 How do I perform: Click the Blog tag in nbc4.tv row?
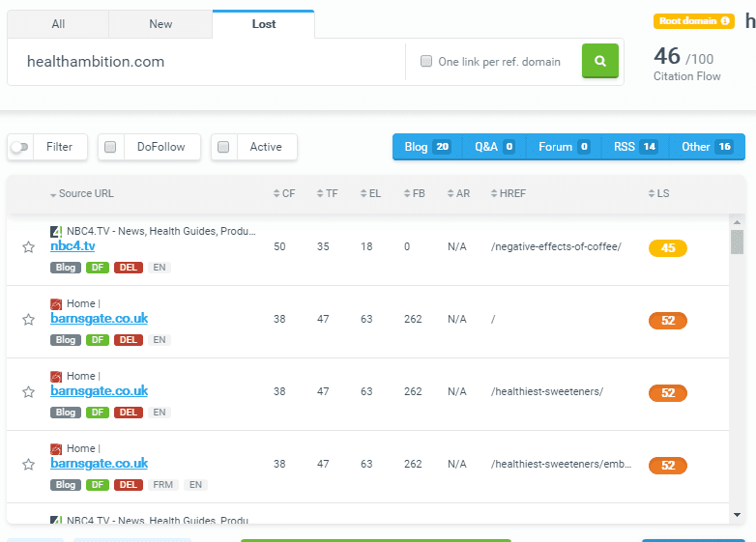[x=66, y=268]
